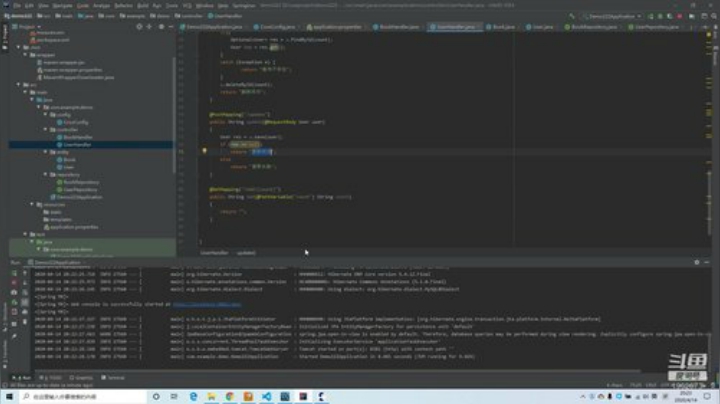Viewport: 720px width, 404px height.
Task: Switch to BookRepository.java editor tab
Action: pos(593,27)
